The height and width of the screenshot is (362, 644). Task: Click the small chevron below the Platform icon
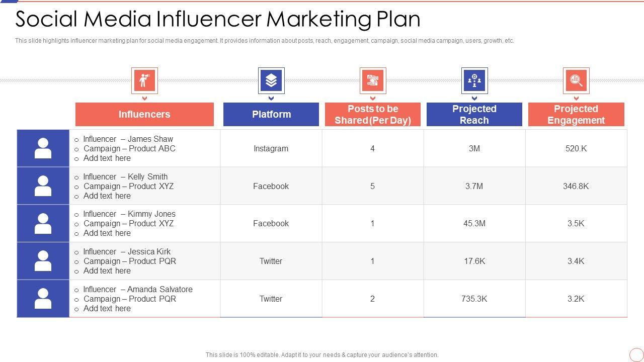coord(271,99)
